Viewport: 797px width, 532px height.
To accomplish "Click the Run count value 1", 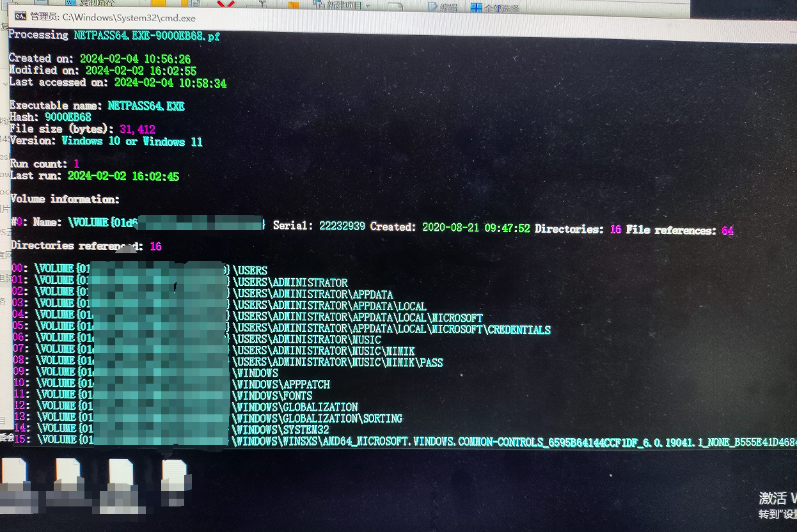I will point(76,164).
